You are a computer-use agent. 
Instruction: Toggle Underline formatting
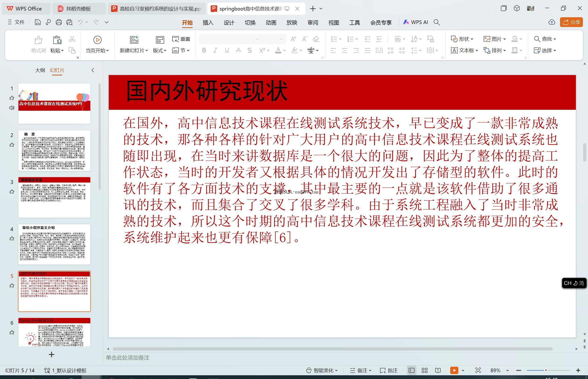[x=227, y=50]
